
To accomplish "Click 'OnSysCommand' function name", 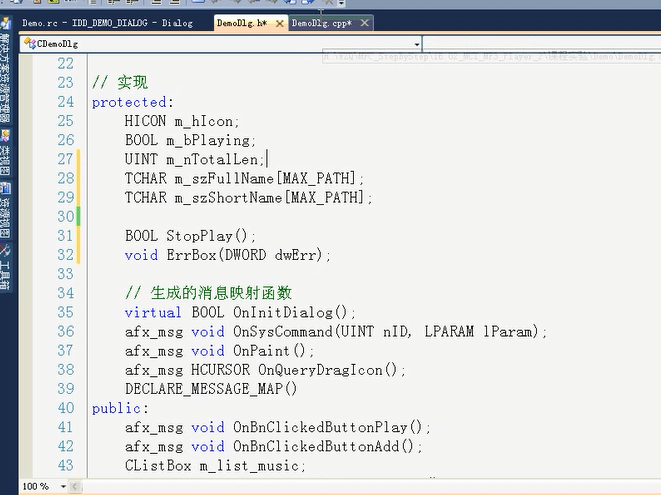I will (283, 331).
